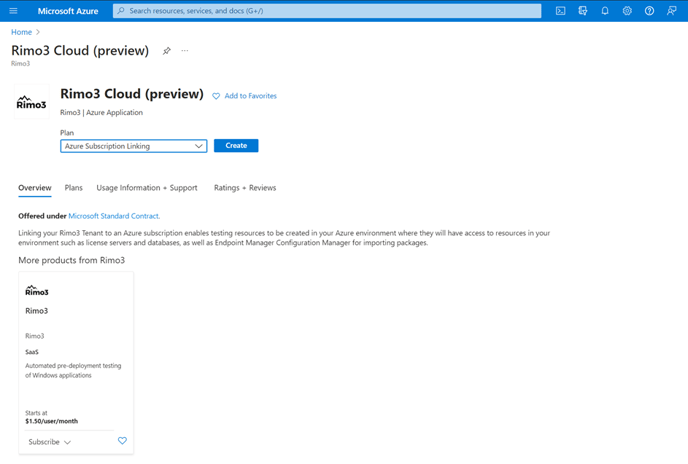Click the Rimo3 logo on the product card
688x464 pixels.
(37, 291)
